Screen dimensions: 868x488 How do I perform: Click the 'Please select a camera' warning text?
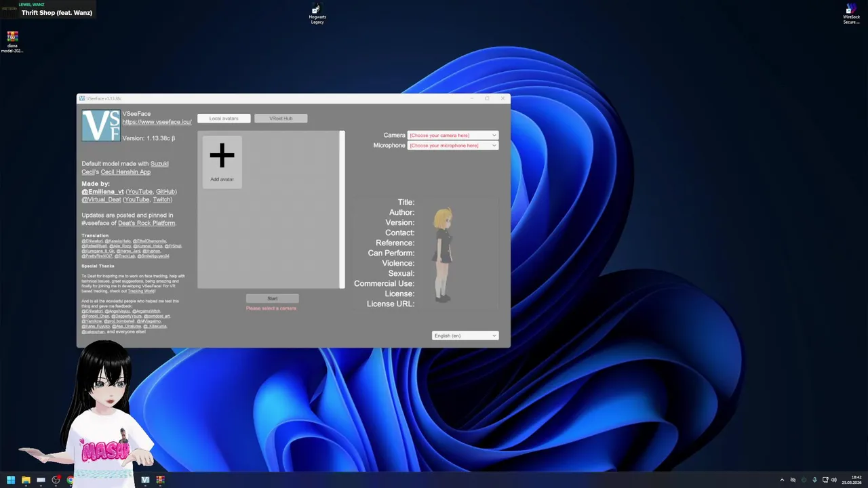tap(271, 308)
